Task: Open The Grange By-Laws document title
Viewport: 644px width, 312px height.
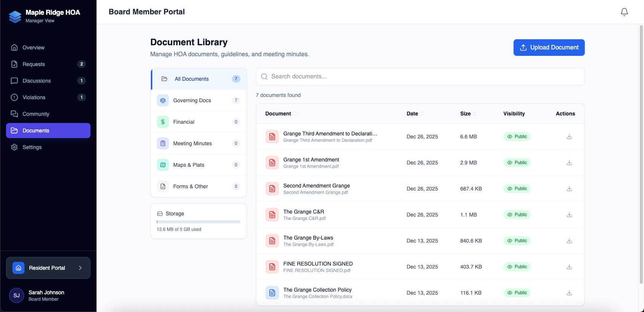Action: tap(308, 238)
